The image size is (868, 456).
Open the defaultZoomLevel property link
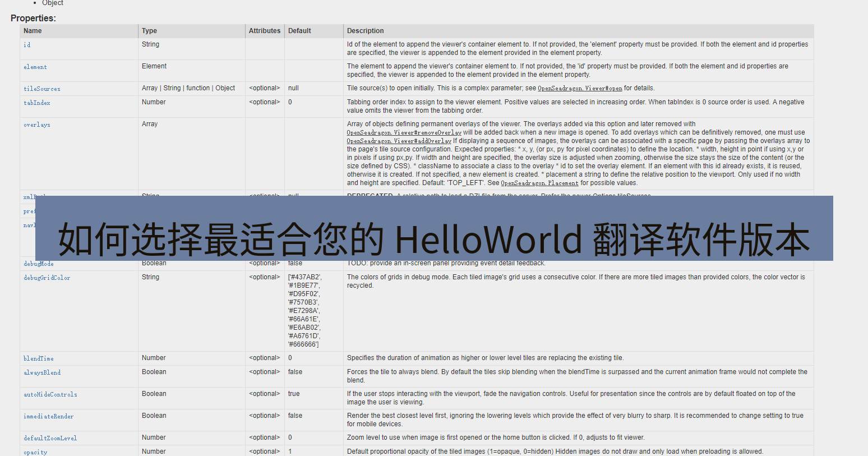click(x=50, y=438)
